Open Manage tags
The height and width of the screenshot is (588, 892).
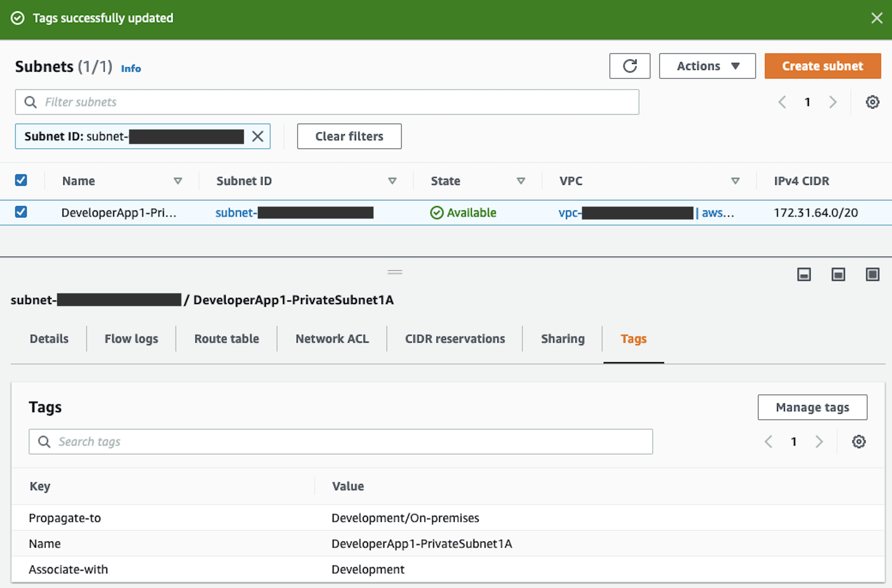point(812,407)
